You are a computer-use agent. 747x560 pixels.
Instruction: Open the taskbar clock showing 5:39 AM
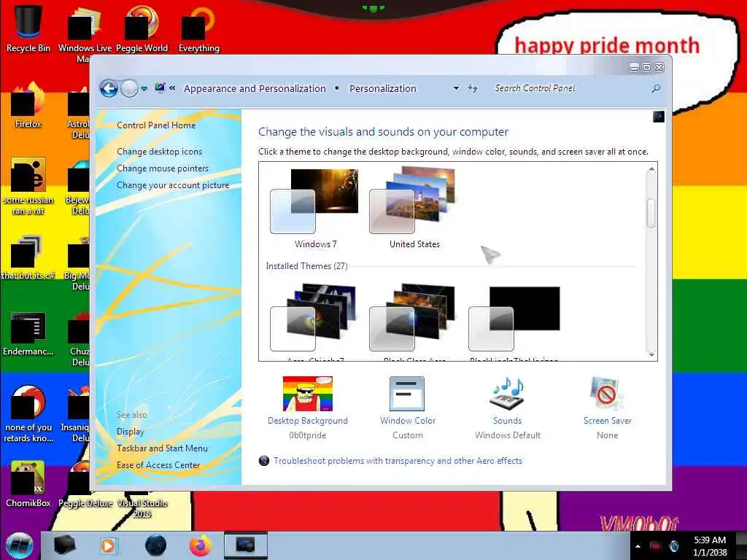click(710, 545)
